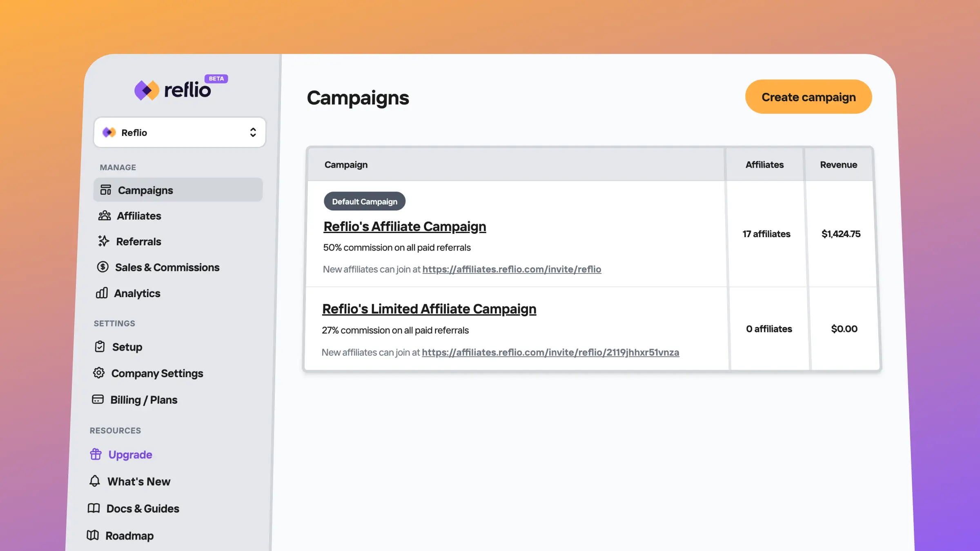This screenshot has width=980, height=551.
Task: Click the What's New notification item
Action: click(139, 482)
